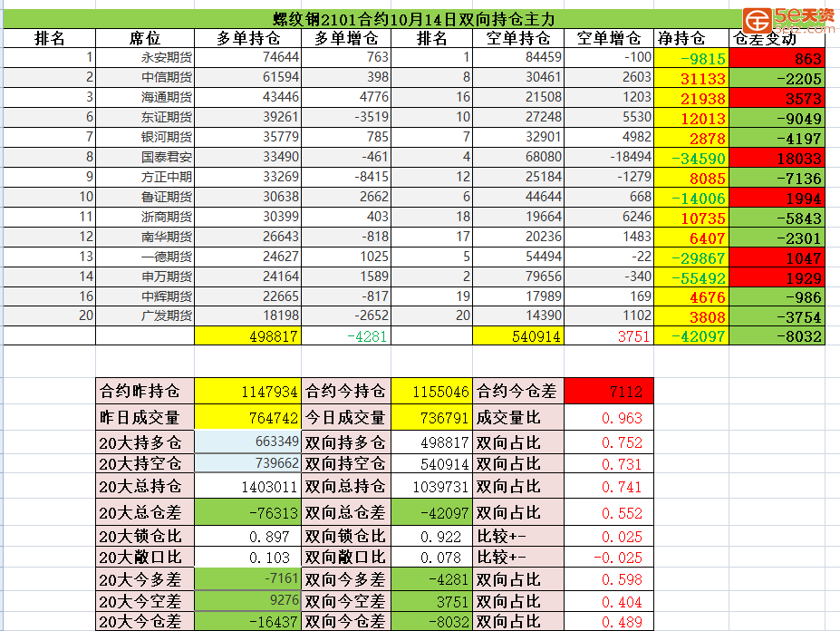Select the 昨日成交量 label cell
This screenshot has height=631, width=840.
click(x=145, y=417)
